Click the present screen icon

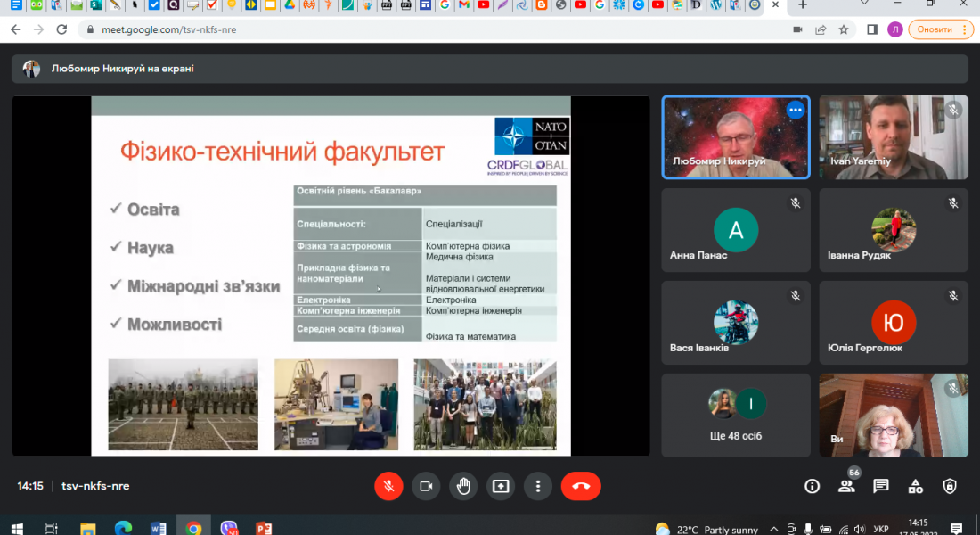coord(501,486)
